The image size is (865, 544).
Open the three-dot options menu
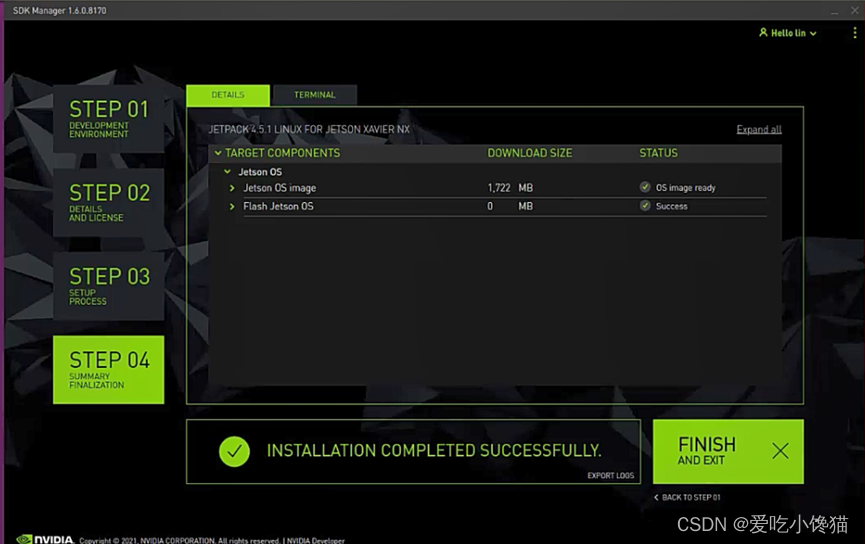pos(855,33)
